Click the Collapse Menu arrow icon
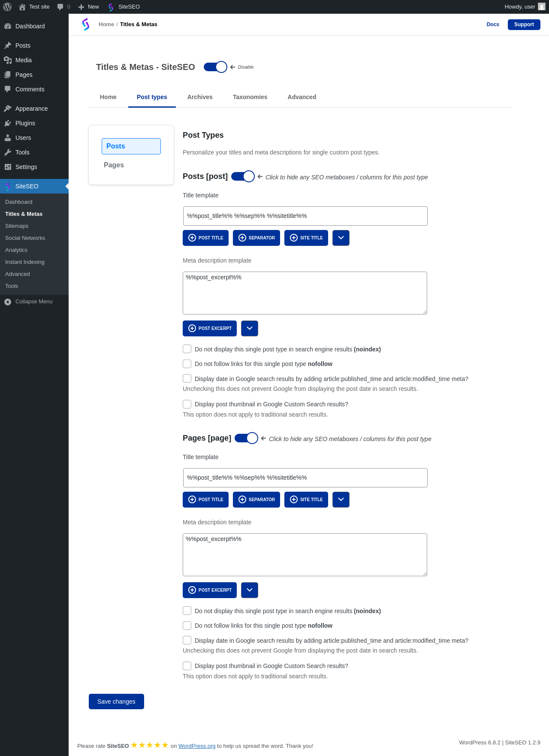The width and height of the screenshot is (549, 756). point(8,302)
